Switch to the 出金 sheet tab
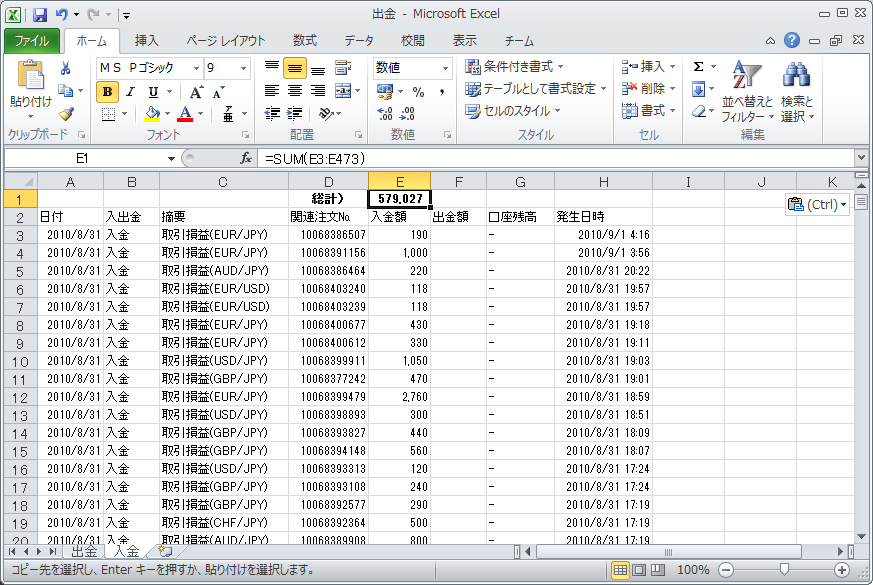The image size is (873, 585). coord(84,551)
